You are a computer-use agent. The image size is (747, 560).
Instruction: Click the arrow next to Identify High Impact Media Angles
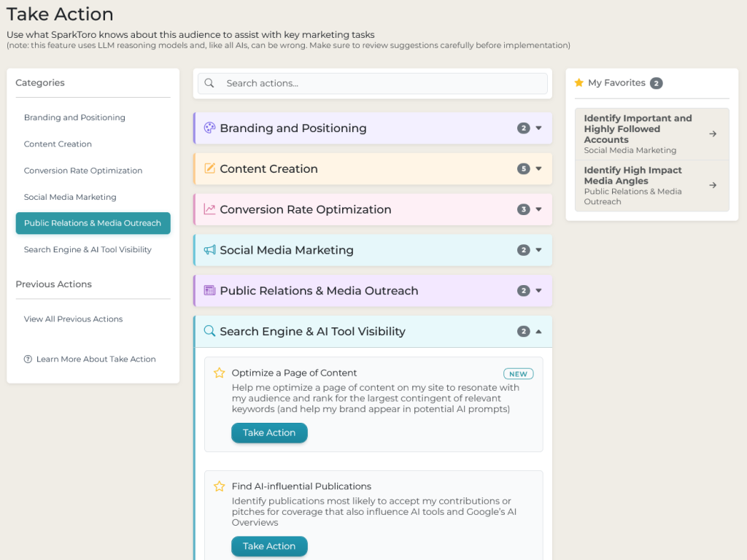tap(713, 185)
